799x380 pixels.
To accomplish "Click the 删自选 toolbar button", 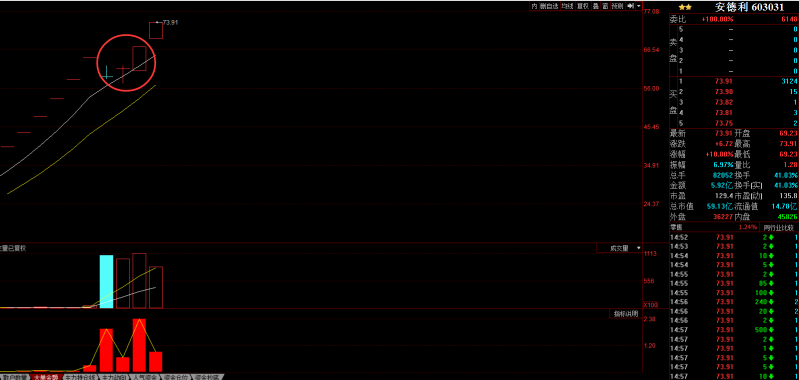I will click(549, 6).
